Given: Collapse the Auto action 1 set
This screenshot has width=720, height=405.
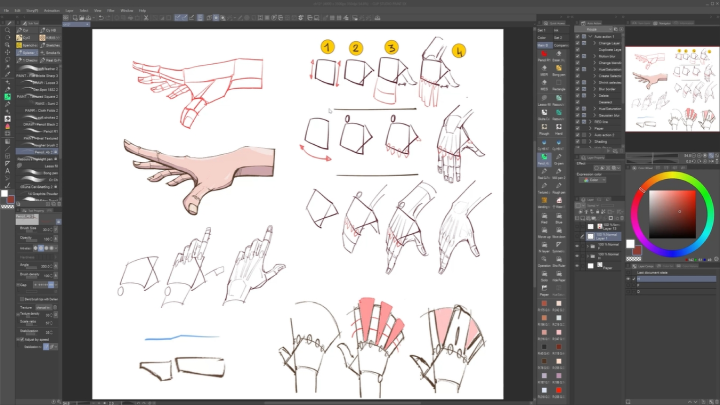Looking at the screenshot, I should (x=590, y=36).
